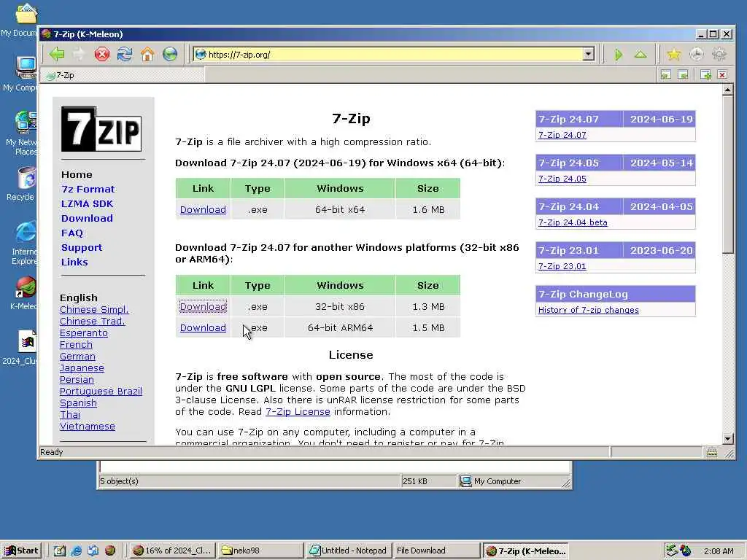Switch language to German
Viewport: 747px width, 560px height.
coord(77,356)
